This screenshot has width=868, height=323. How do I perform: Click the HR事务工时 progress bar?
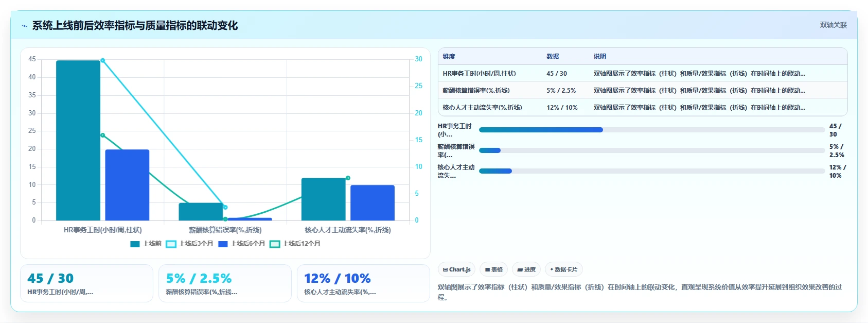click(x=652, y=130)
